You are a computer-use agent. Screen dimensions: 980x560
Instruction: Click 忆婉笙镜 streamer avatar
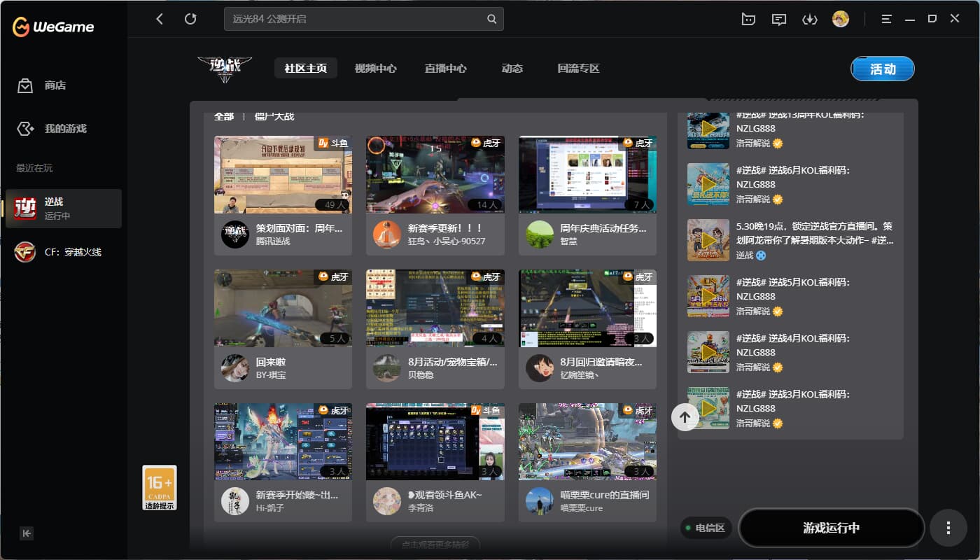(540, 368)
